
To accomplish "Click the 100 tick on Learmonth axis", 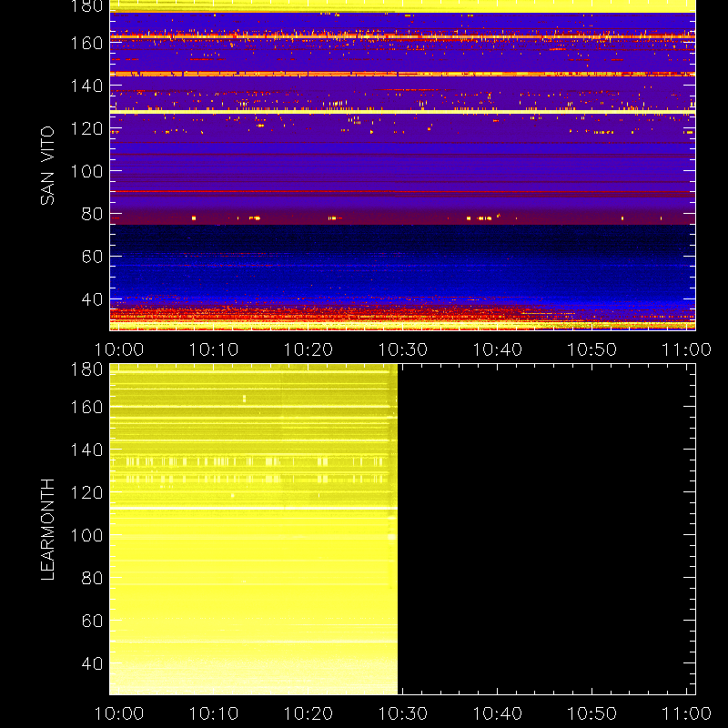I will [86, 535].
